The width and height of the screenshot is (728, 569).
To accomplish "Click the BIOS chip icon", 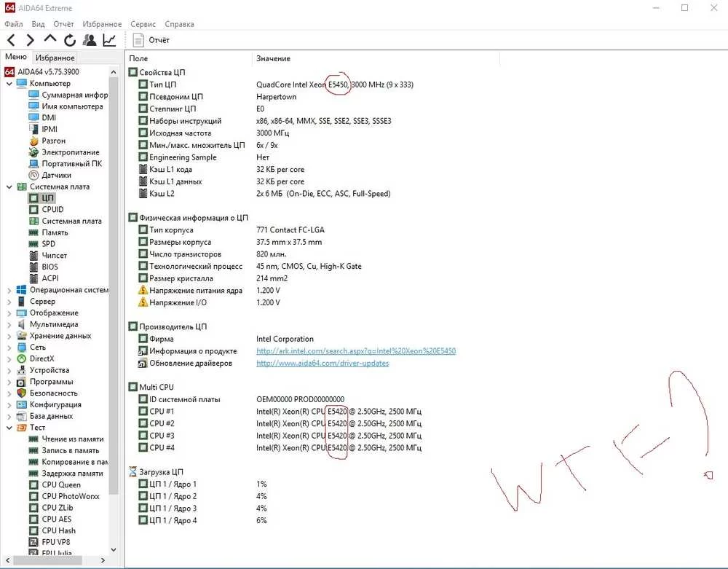I will [x=33, y=267].
